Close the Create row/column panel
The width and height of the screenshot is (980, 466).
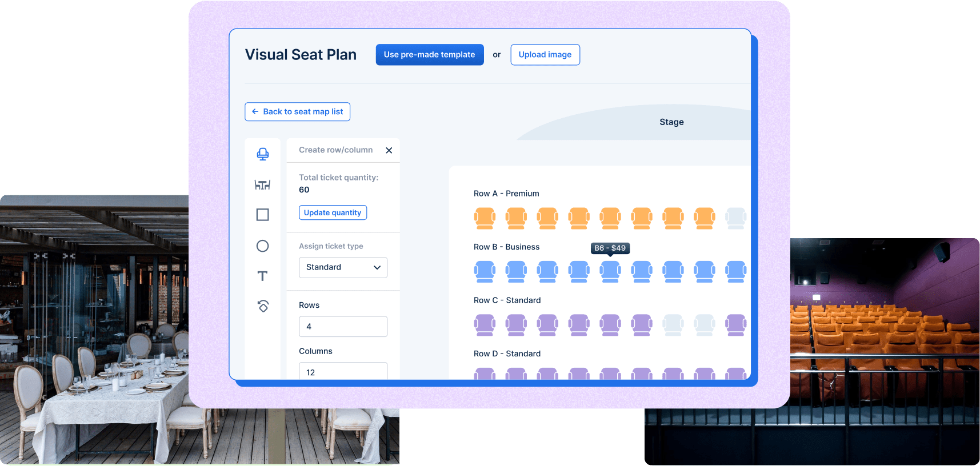click(x=389, y=150)
